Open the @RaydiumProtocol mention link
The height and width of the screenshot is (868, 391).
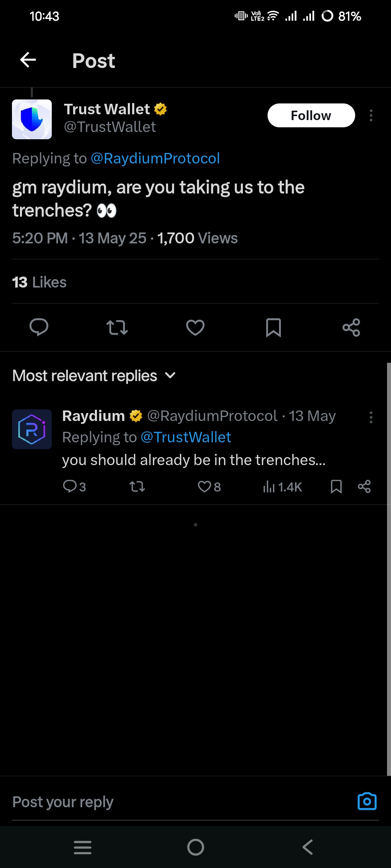(155, 158)
